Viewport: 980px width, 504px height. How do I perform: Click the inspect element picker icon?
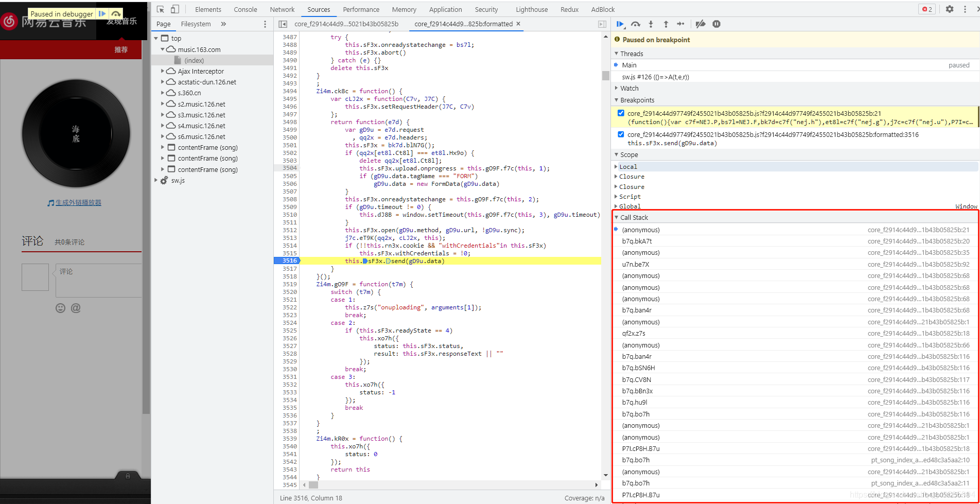[x=161, y=9]
